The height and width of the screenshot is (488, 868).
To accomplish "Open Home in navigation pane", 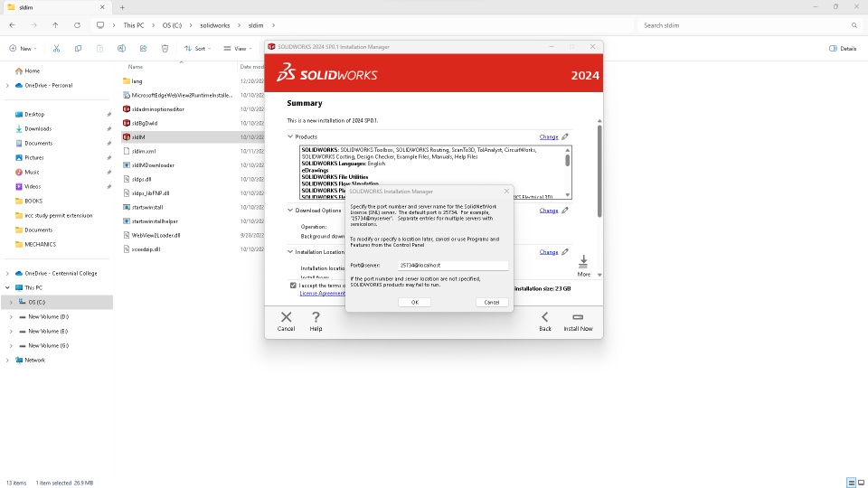I will 33,70.
